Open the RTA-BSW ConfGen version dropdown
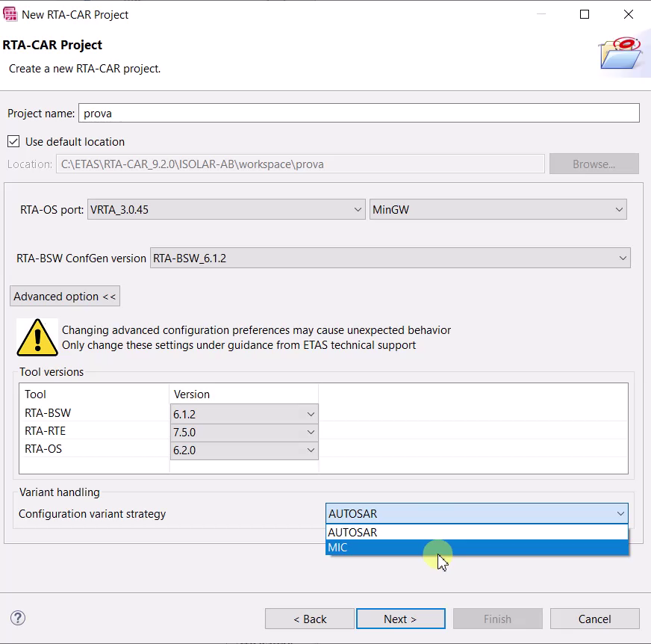The width and height of the screenshot is (651, 644). tap(390, 258)
